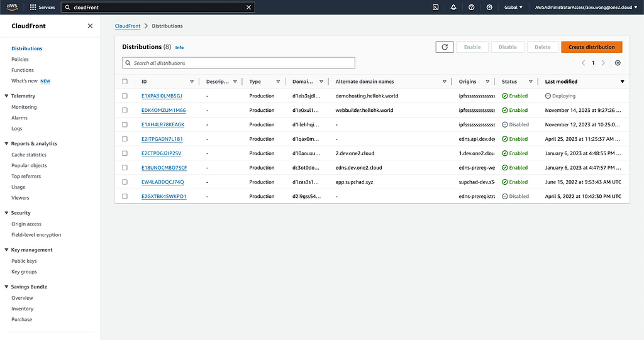Sort by the Last modified column arrow
The width and height of the screenshot is (644, 340).
[622, 82]
